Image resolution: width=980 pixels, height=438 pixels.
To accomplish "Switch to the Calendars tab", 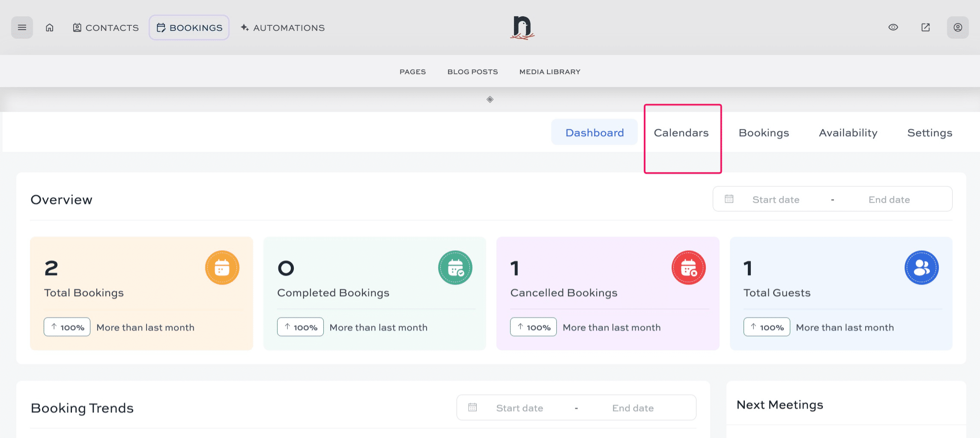I will (681, 133).
